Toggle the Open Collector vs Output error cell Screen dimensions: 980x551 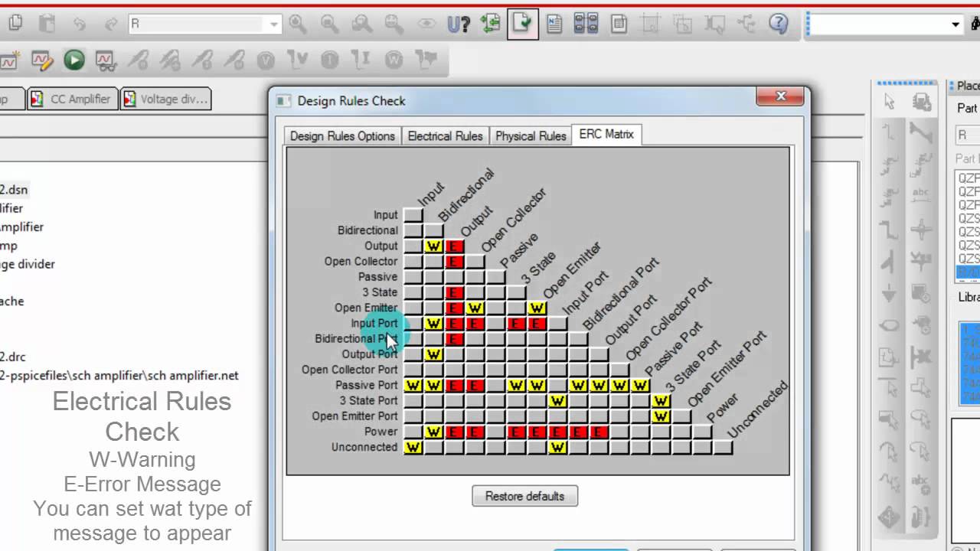pyautogui.click(x=455, y=262)
